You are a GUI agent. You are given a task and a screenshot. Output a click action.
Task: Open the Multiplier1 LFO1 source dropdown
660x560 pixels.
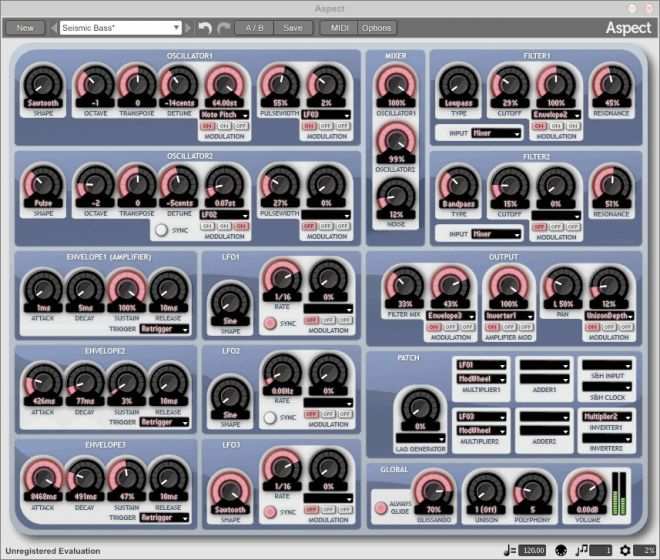pyautogui.click(x=481, y=365)
